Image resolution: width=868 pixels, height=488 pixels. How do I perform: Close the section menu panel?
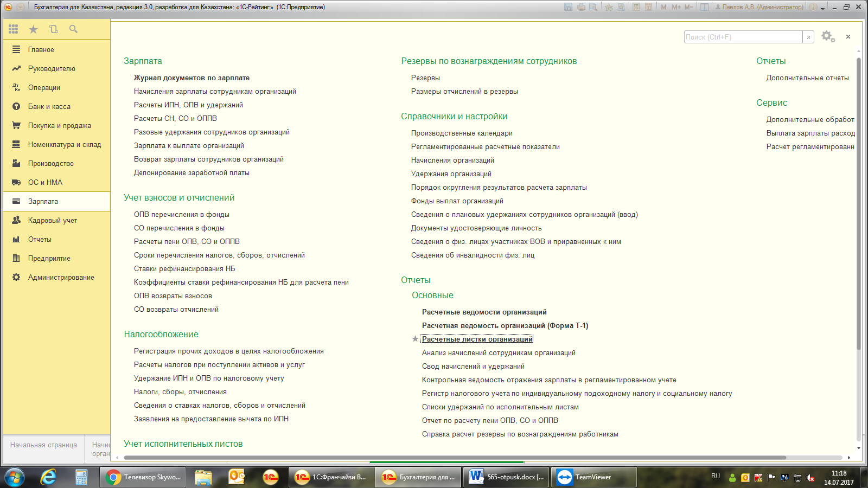coord(848,37)
